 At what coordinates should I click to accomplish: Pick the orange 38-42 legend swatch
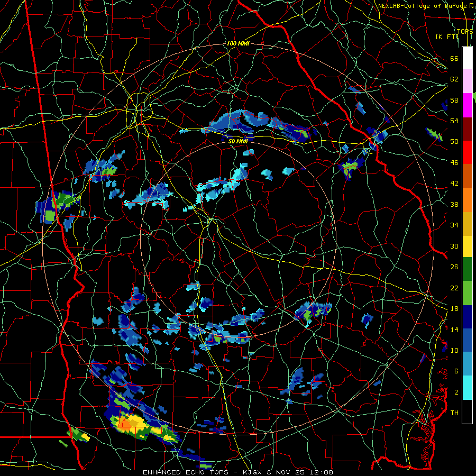coord(467,200)
